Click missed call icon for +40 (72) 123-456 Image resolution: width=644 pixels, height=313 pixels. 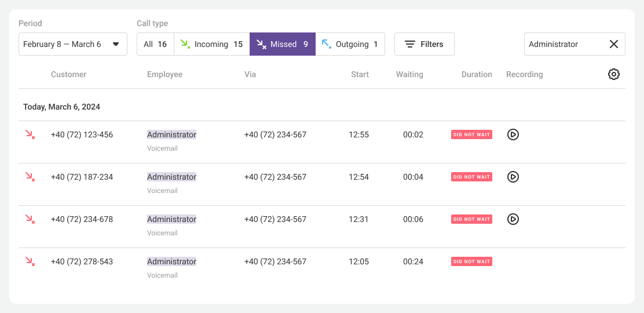click(x=30, y=134)
